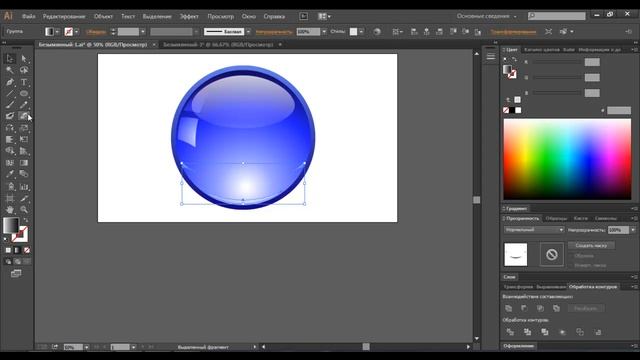Select the Magic Wand tool
This screenshot has width=640, height=360.
(10, 70)
